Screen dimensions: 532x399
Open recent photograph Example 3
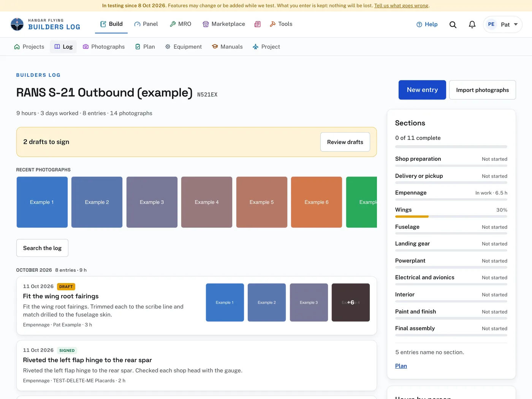[152, 202]
